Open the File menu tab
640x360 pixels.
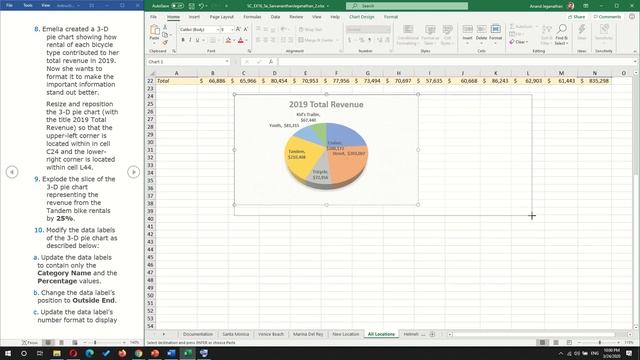(x=153, y=17)
